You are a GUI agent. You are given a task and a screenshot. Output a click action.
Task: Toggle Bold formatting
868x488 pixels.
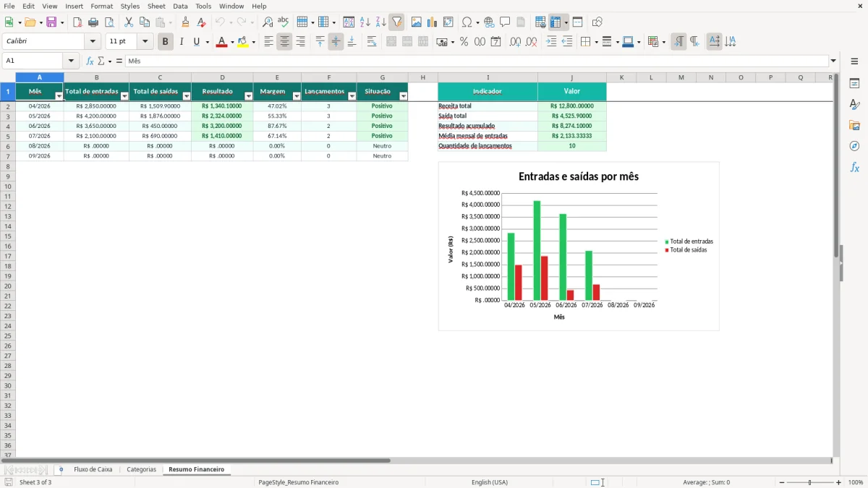165,42
